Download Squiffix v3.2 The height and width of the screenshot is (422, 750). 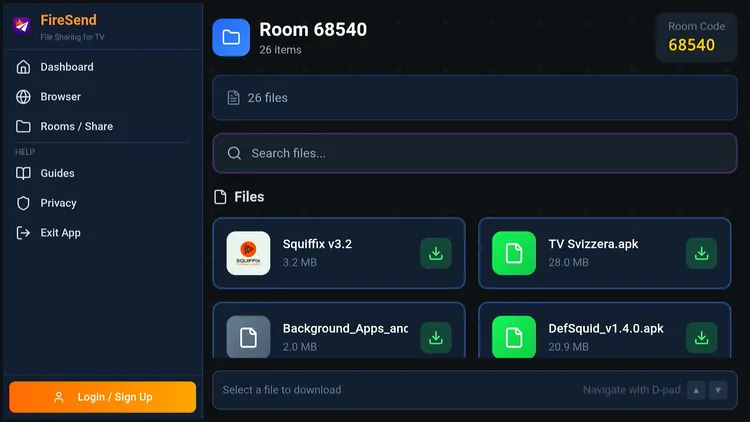[436, 253]
